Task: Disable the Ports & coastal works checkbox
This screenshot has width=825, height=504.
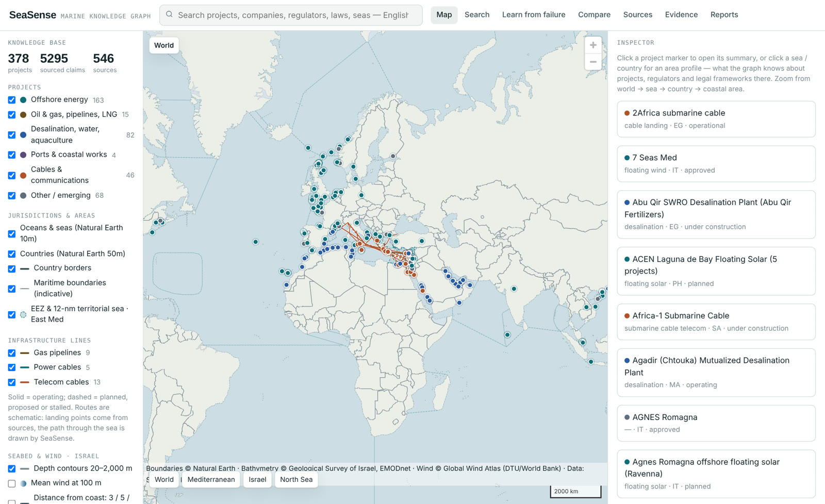Action: (12, 155)
